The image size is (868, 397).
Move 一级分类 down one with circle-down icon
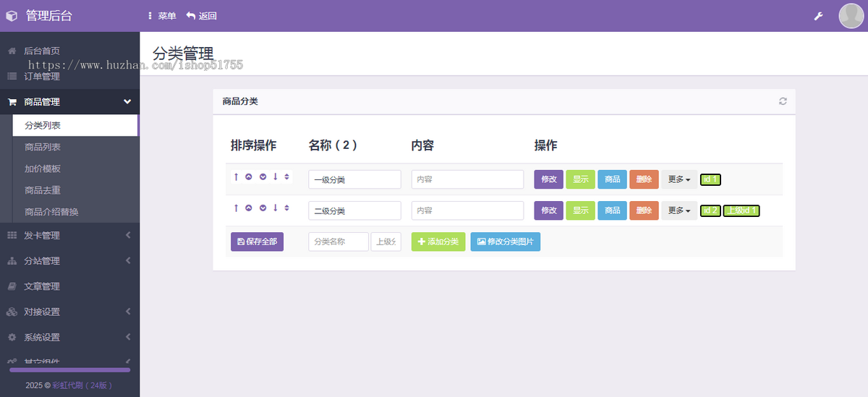pyautogui.click(x=263, y=176)
